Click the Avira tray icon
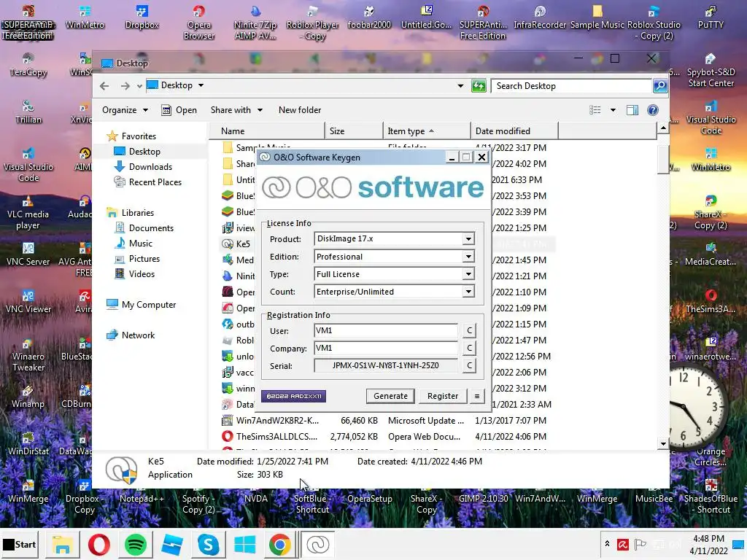Screen dimensions: 747x560 pos(623,544)
